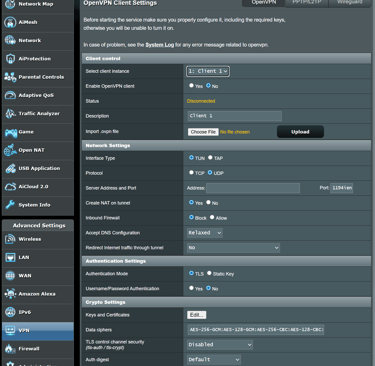Choose UDP protocol
Image resolution: width=375 pixels, height=366 pixels.
pos(210,173)
